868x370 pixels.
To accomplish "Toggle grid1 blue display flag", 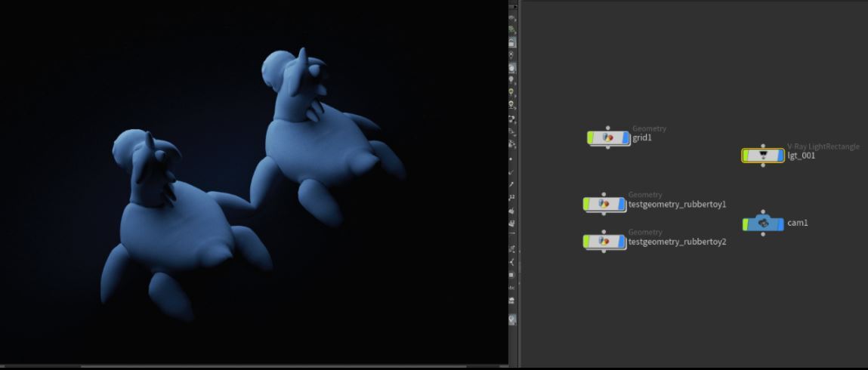I will pos(626,137).
